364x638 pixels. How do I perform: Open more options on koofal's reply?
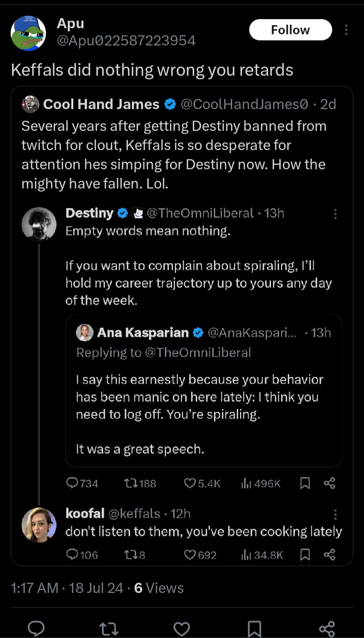point(335,515)
